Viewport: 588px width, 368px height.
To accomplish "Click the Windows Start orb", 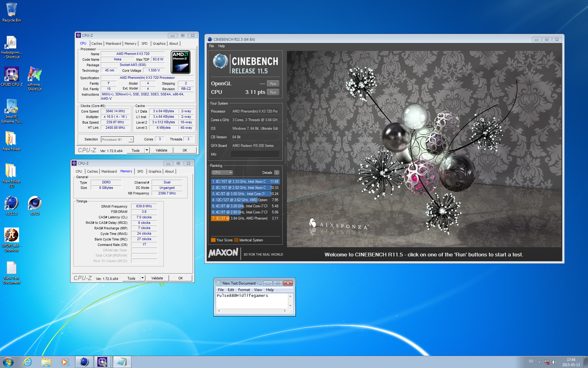I will 8,362.
